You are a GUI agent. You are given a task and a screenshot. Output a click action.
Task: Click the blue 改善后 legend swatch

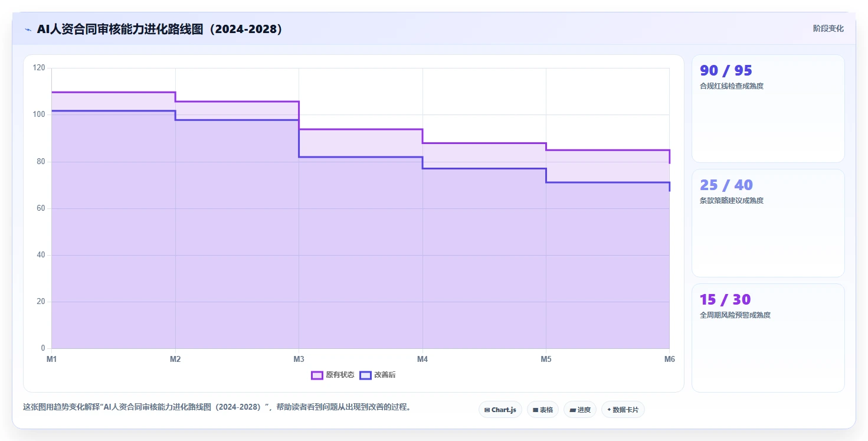coord(365,375)
